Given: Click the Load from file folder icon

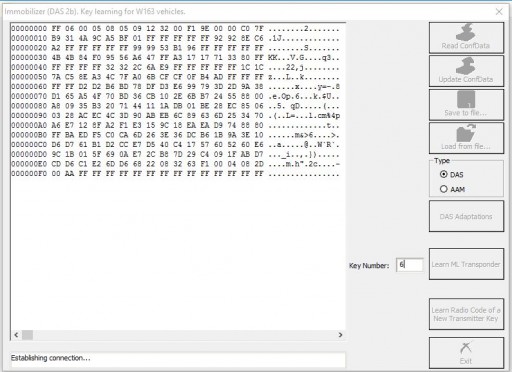Looking at the screenshot, I should coord(466,133).
